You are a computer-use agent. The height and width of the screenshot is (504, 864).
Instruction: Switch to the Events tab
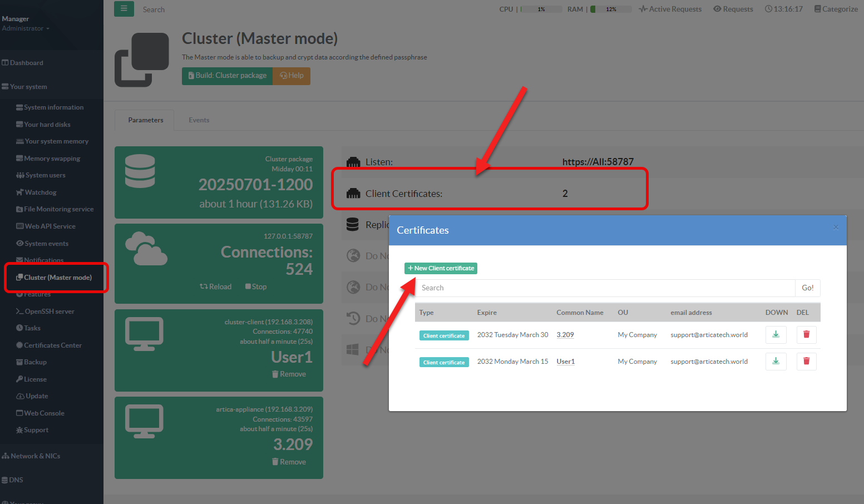click(199, 120)
